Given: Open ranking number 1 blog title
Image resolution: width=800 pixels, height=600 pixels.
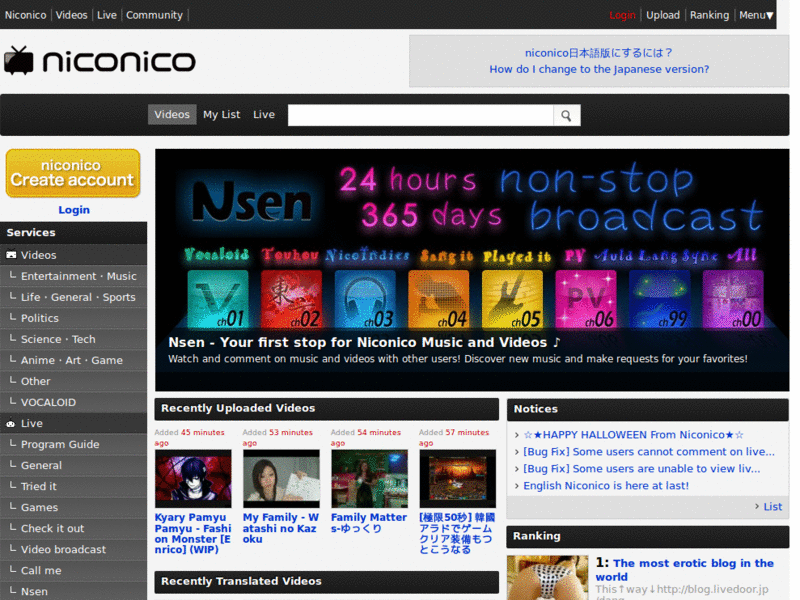Looking at the screenshot, I should [685, 570].
